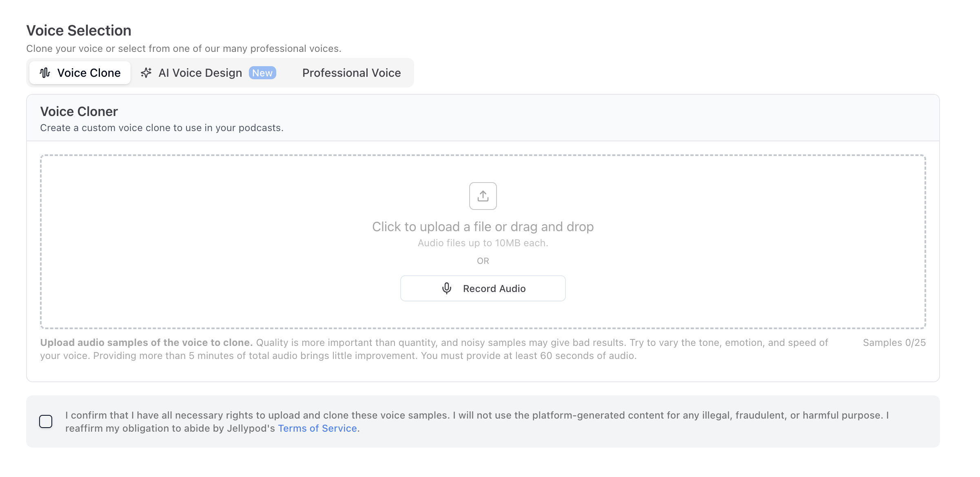Check the voice rights confirmation checkbox

click(x=46, y=421)
